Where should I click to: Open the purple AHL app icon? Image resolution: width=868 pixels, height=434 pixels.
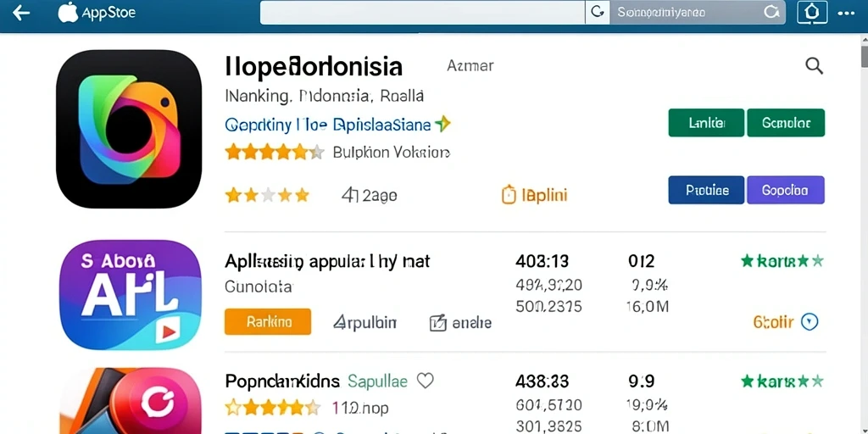(130, 294)
